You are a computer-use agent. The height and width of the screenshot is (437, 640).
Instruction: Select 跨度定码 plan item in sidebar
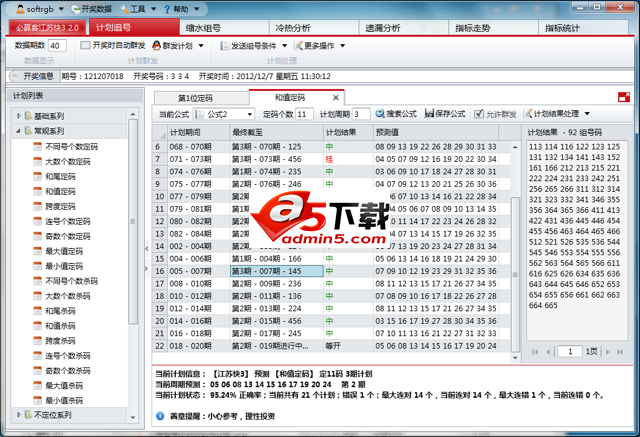[61, 205]
